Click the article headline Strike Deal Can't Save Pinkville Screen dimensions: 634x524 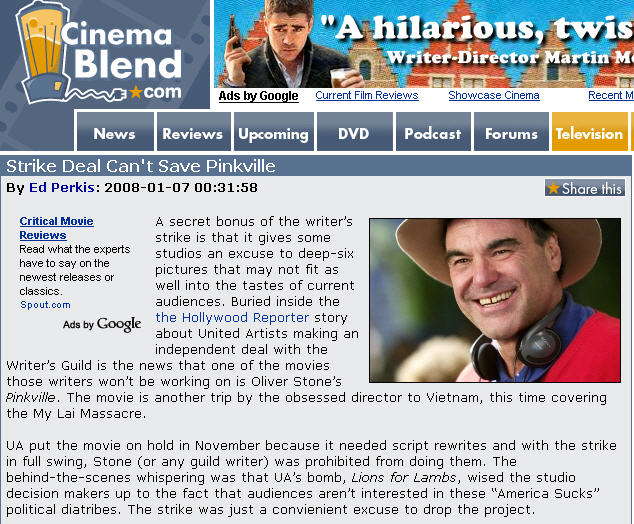[141, 166]
